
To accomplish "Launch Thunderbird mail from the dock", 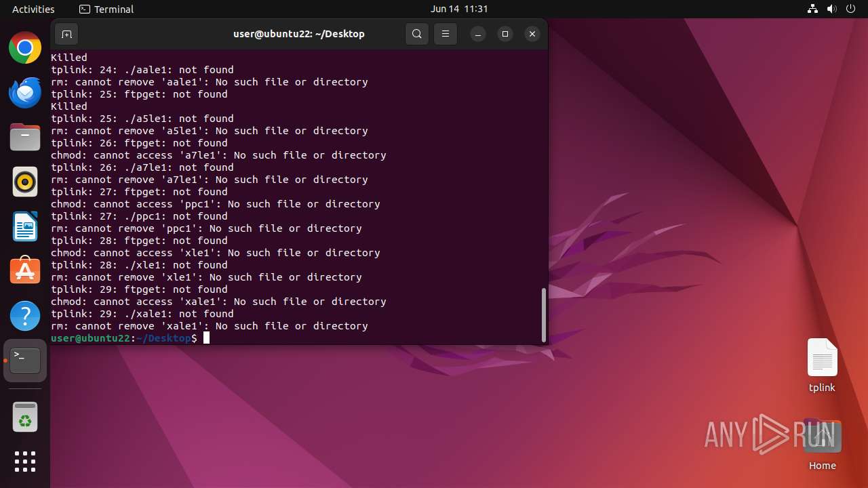I will (x=25, y=93).
